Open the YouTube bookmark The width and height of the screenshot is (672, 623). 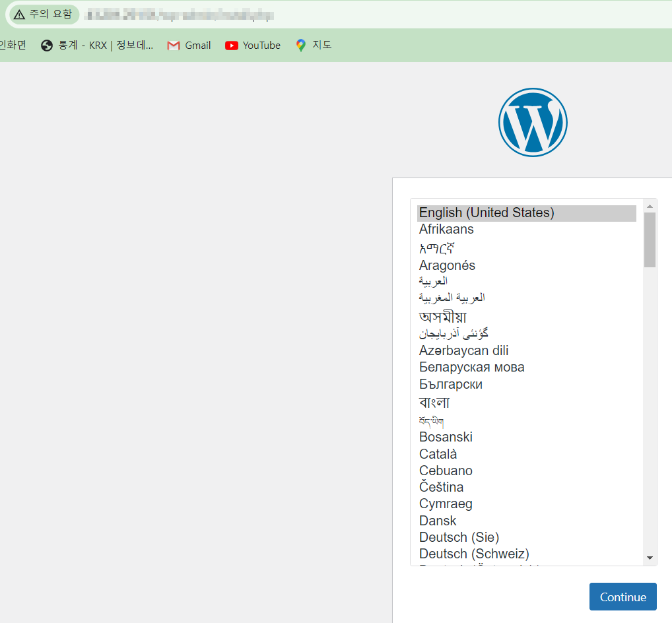tap(253, 46)
